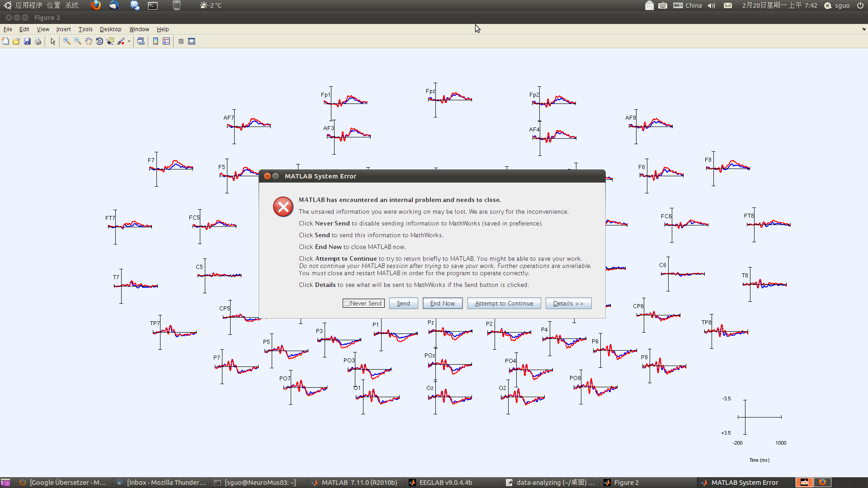
Task: Click the End Now button
Action: point(443,303)
